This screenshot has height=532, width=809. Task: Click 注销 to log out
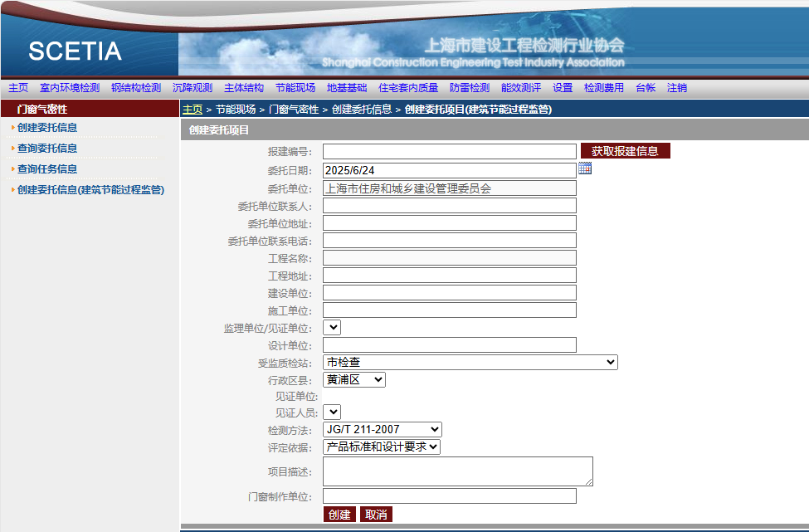[677, 88]
